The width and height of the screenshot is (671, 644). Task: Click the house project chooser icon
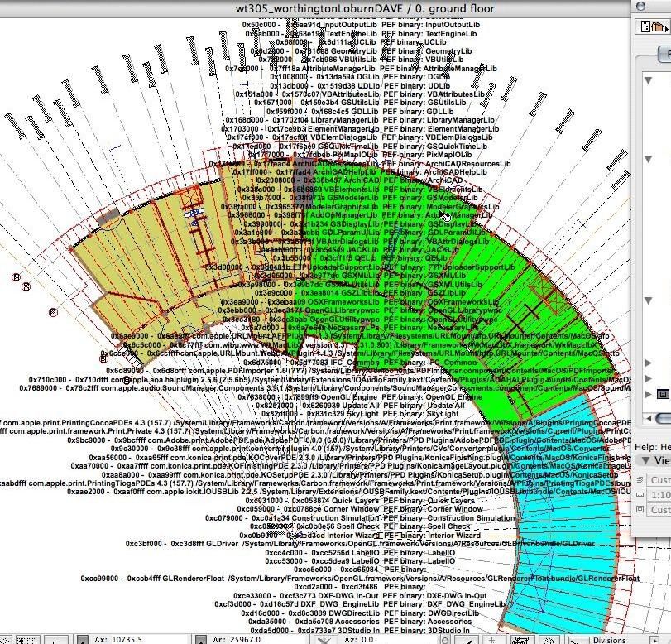click(x=657, y=27)
